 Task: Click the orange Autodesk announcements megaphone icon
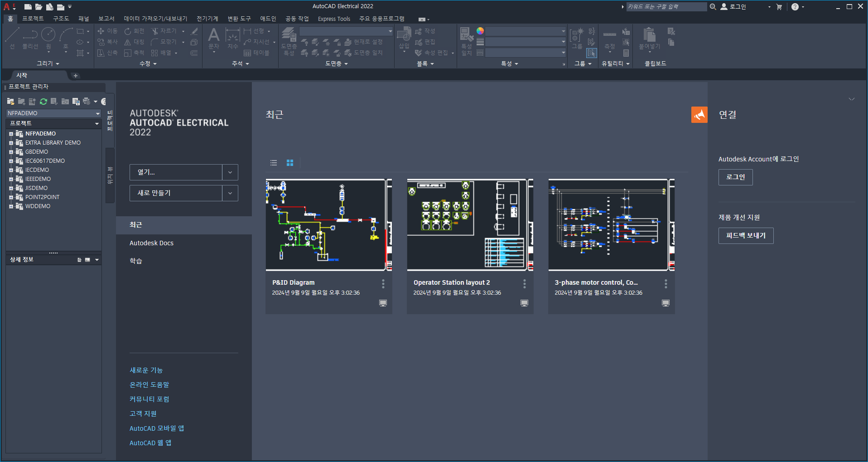pyautogui.click(x=699, y=115)
